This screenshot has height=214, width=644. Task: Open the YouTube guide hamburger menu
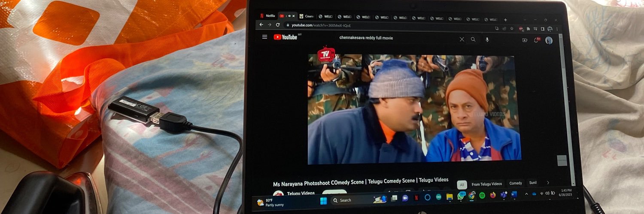(x=264, y=37)
